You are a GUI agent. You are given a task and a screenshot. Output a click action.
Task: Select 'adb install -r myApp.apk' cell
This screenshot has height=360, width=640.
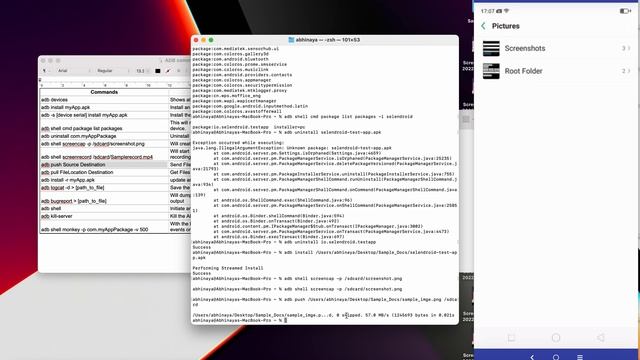104,180
